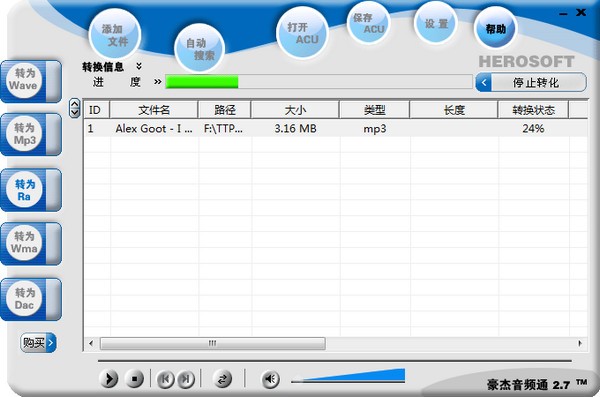This screenshot has width=600, height=397.
Task: Click the 购买 purchase arrow button
Action: [x=38, y=343]
